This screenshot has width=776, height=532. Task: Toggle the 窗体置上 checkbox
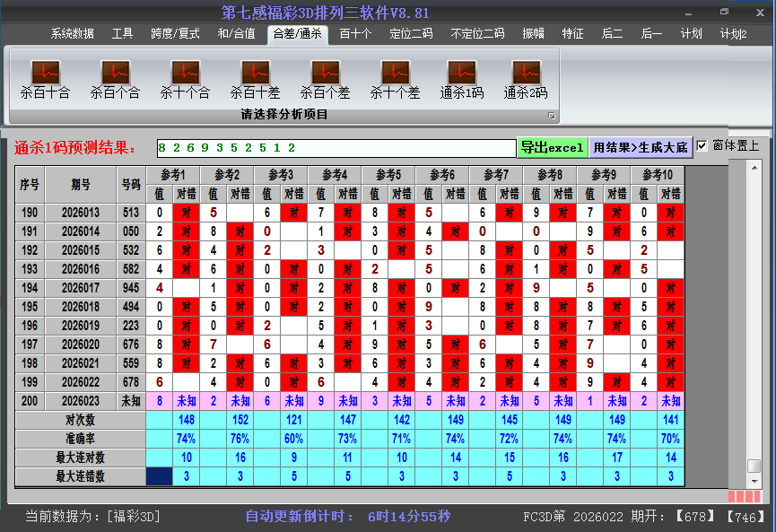(702, 146)
